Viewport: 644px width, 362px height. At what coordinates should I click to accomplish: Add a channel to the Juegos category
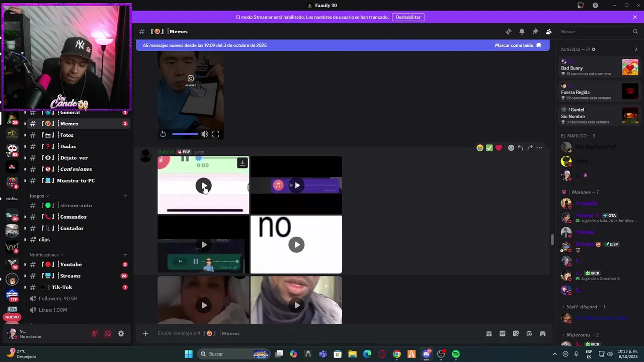(125, 196)
